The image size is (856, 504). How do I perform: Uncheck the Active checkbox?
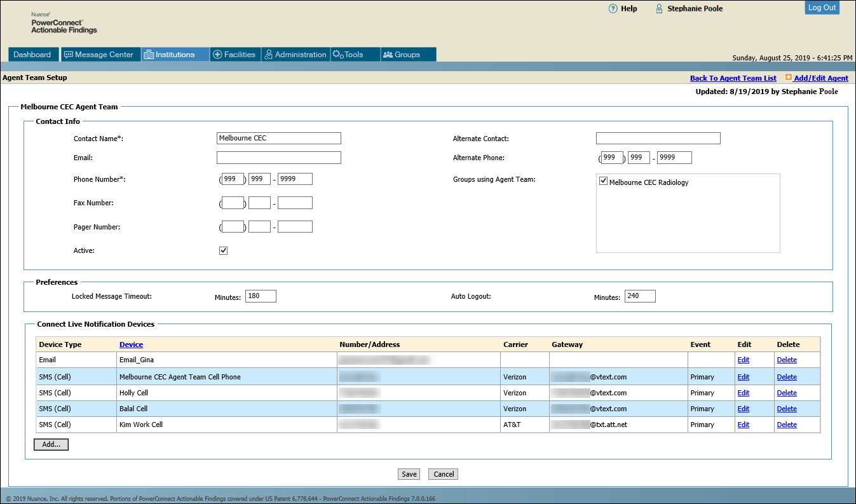tap(223, 250)
